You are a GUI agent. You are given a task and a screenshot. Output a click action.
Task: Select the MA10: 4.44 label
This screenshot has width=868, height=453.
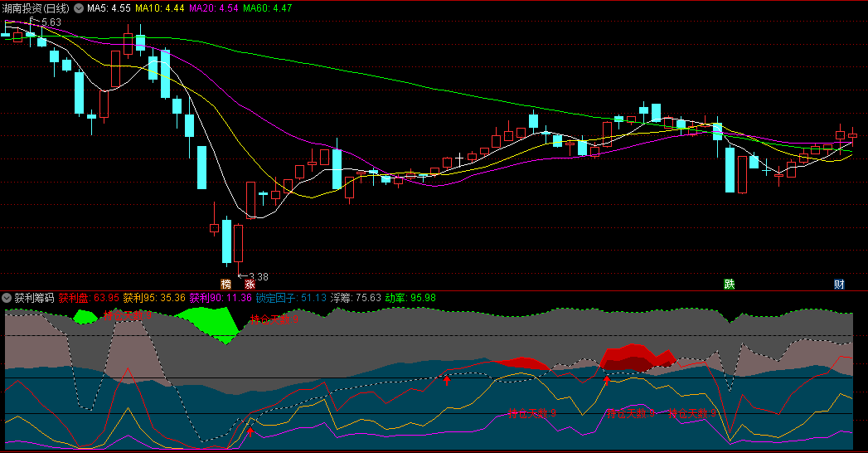coord(160,8)
